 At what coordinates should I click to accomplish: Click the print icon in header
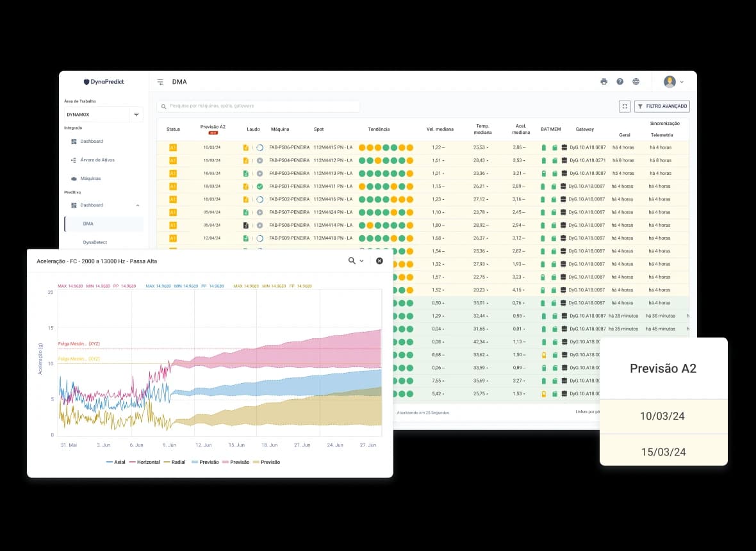click(604, 81)
